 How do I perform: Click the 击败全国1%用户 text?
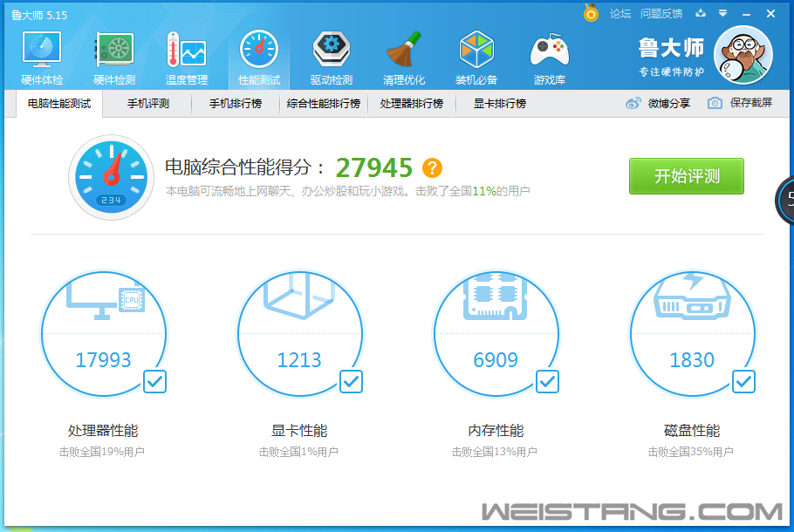coord(298,452)
